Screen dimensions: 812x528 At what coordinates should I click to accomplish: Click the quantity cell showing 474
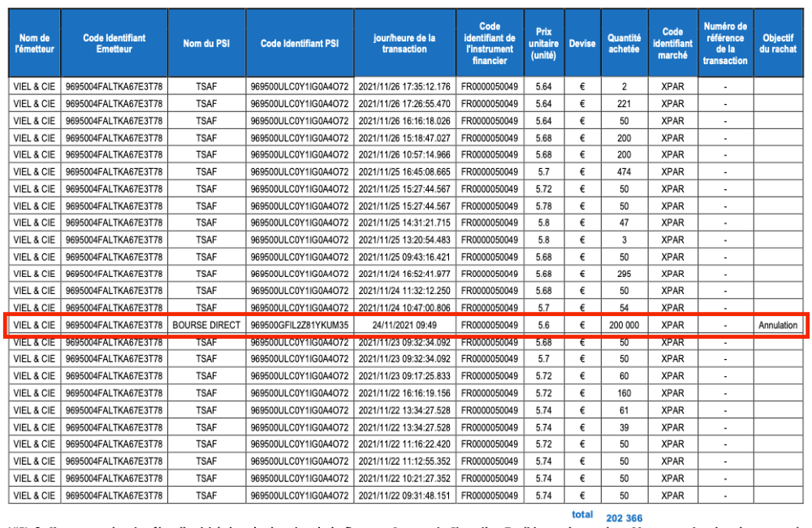pyautogui.click(x=624, y=172)
